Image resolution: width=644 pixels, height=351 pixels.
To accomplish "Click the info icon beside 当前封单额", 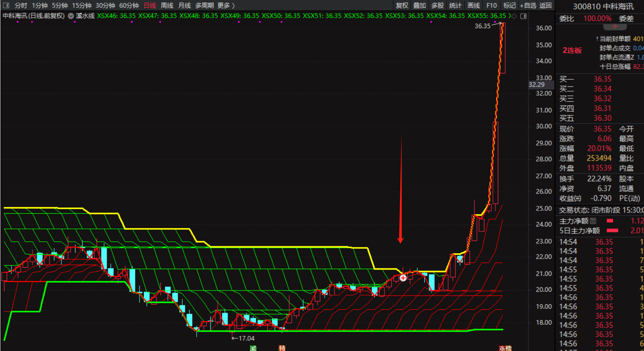I will 597,39.
